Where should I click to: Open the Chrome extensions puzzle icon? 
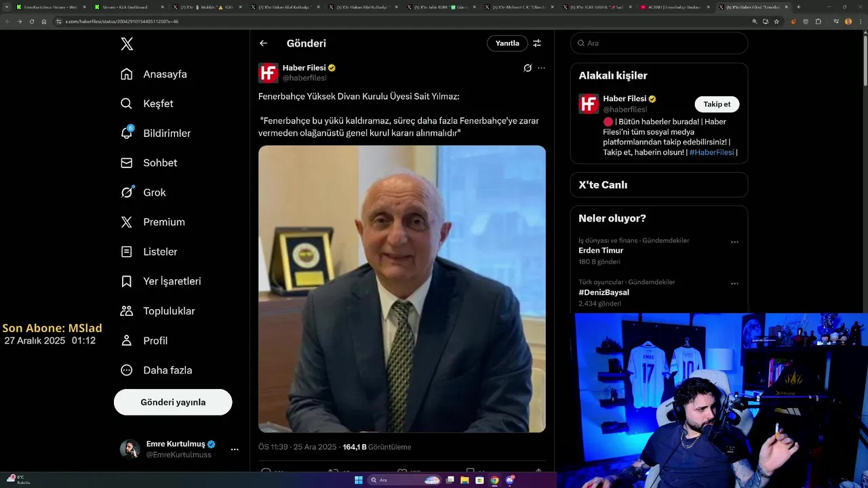pyautogui.click(x=818, y=22)
